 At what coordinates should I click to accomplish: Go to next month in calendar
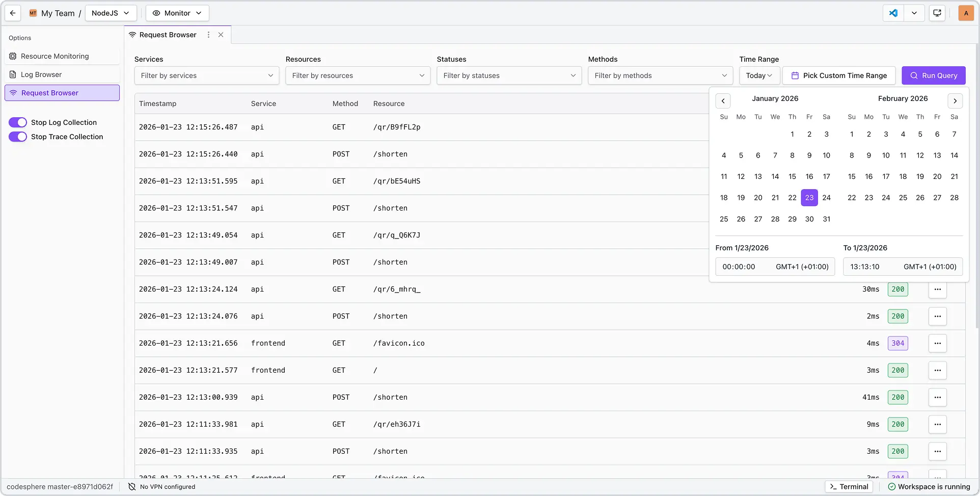coord(955,101)
